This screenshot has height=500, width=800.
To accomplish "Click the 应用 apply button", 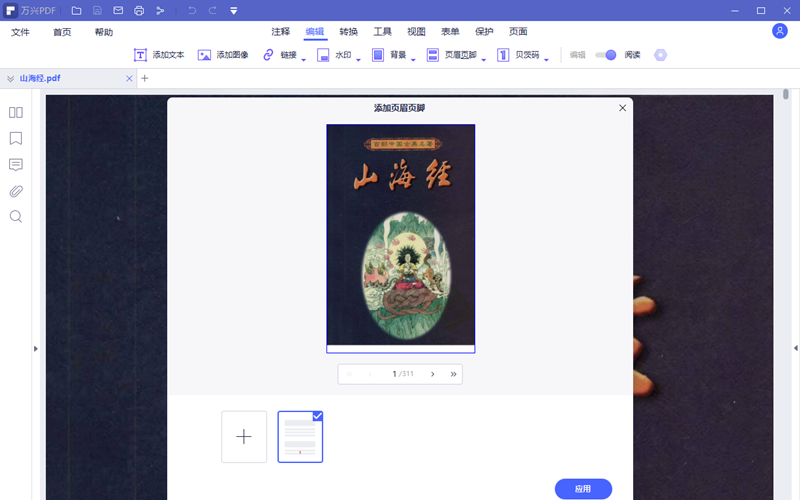I will coord(583,489).
